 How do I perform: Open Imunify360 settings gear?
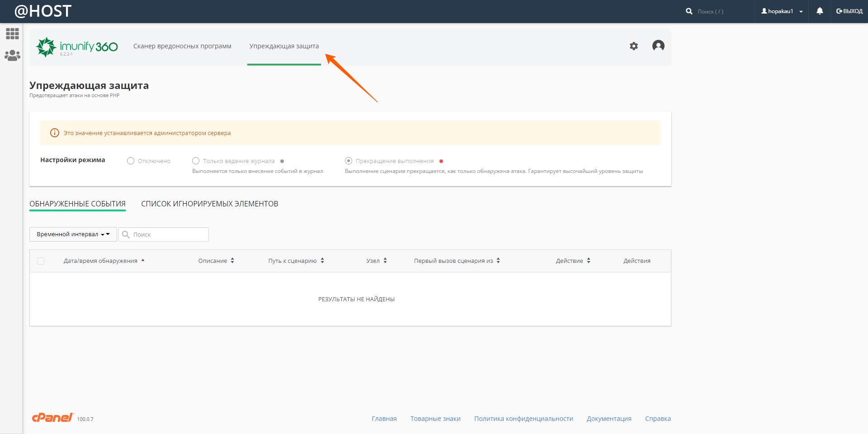click(634, 46)
